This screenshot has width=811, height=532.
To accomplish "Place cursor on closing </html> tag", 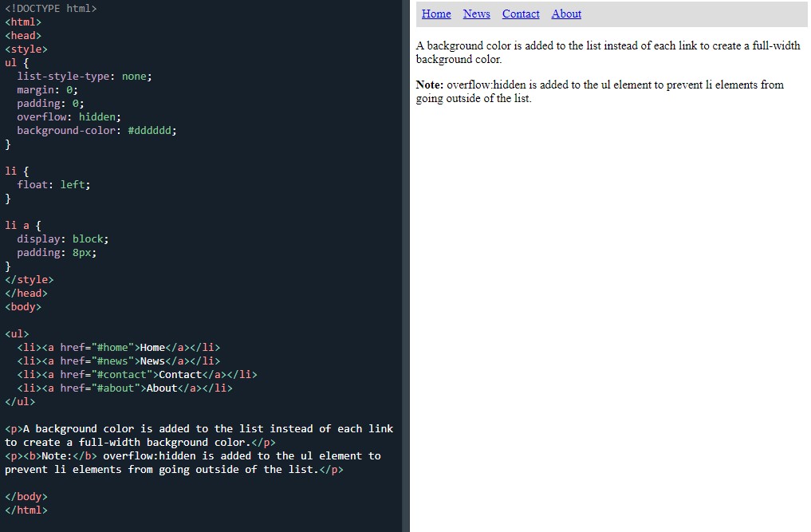I will tap(26, 510).
